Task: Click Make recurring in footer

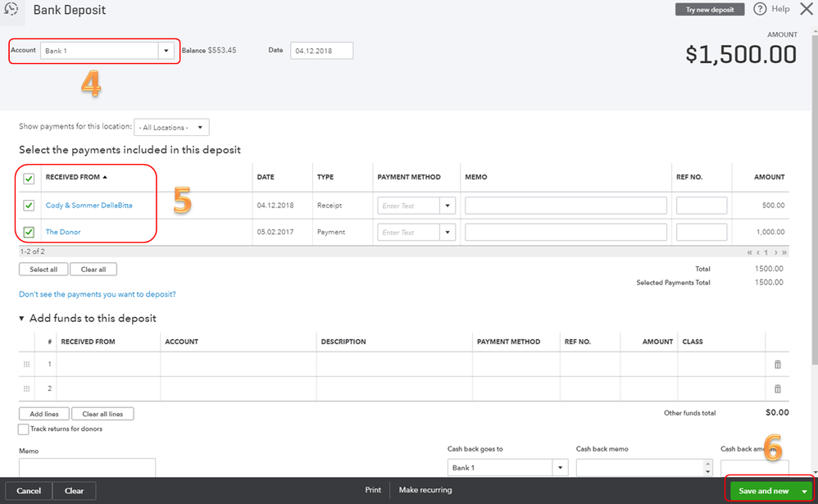Action: (x=425, y=490)
